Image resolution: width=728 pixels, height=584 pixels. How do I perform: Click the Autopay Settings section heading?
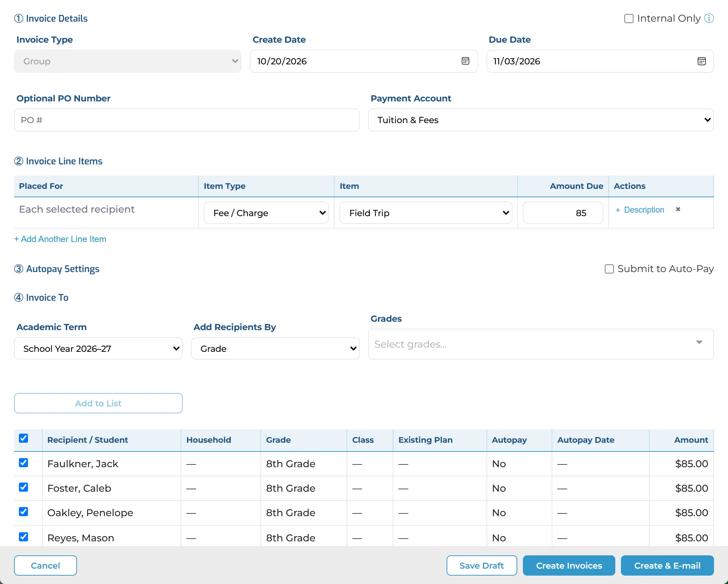pos(57,269)
